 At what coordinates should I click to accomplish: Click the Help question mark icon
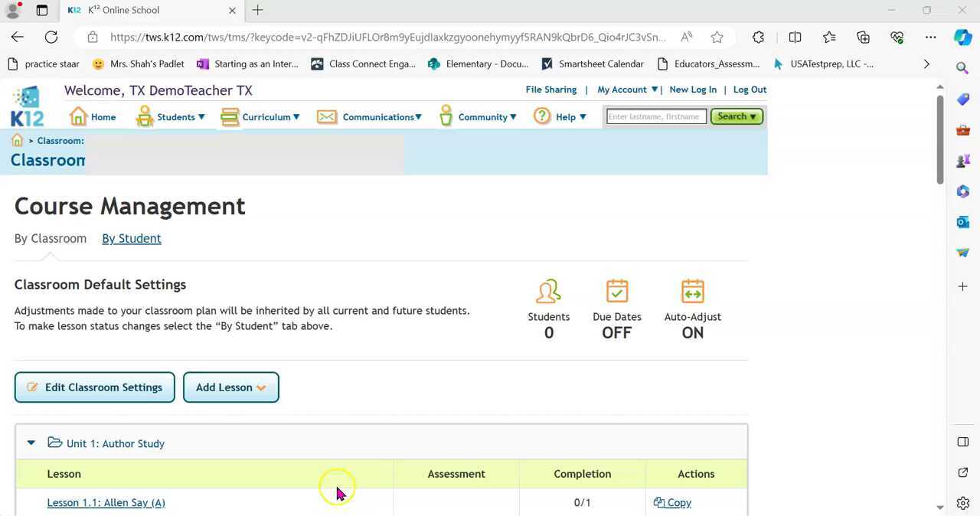(x=541, y=116)
